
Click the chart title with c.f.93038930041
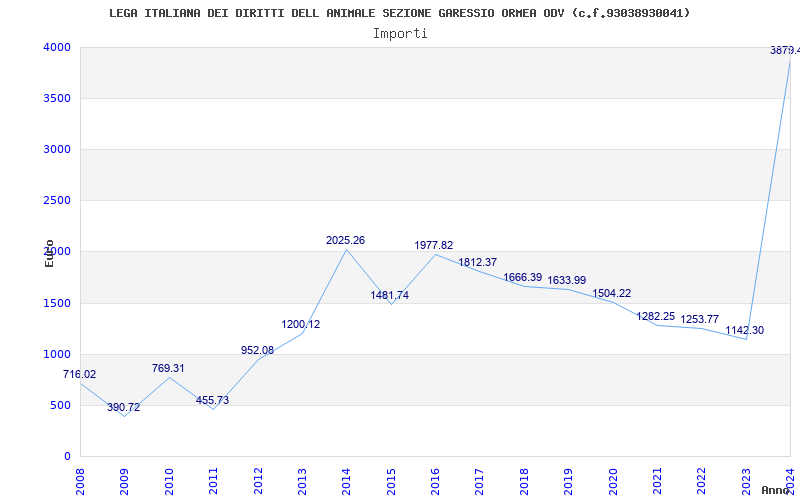coord(399,13)
